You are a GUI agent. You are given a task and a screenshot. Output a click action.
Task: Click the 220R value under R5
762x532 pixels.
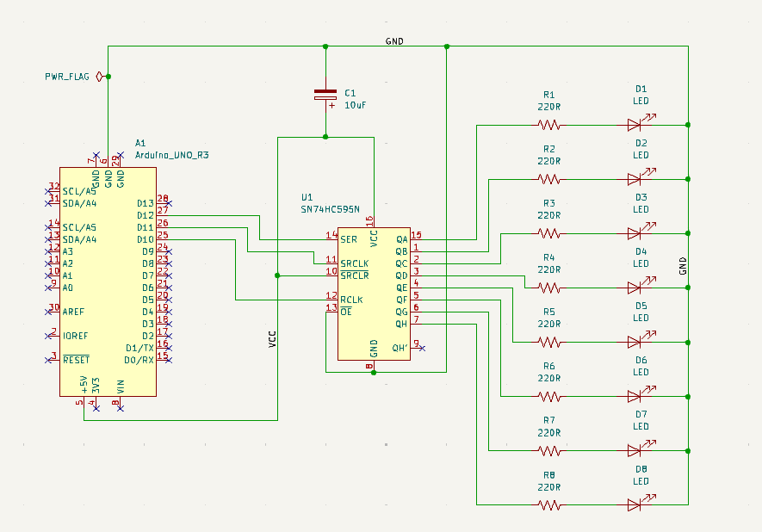click(x=549, y=324)
